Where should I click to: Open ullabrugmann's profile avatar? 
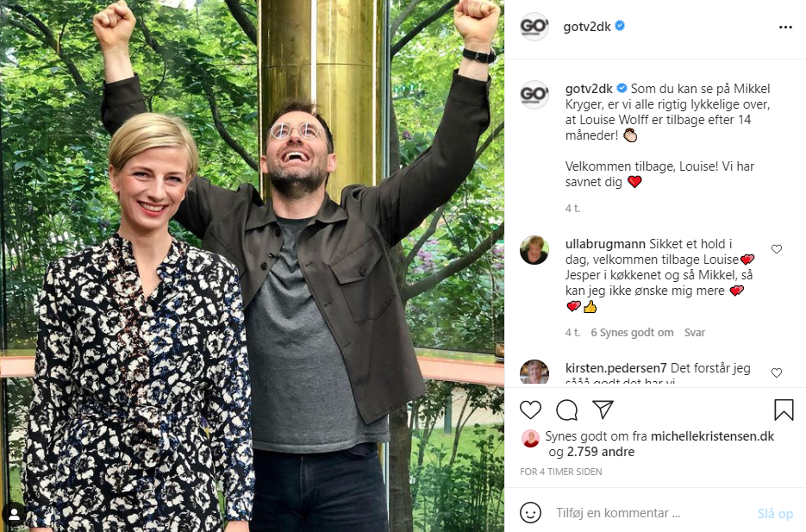(x=534, y=250)
